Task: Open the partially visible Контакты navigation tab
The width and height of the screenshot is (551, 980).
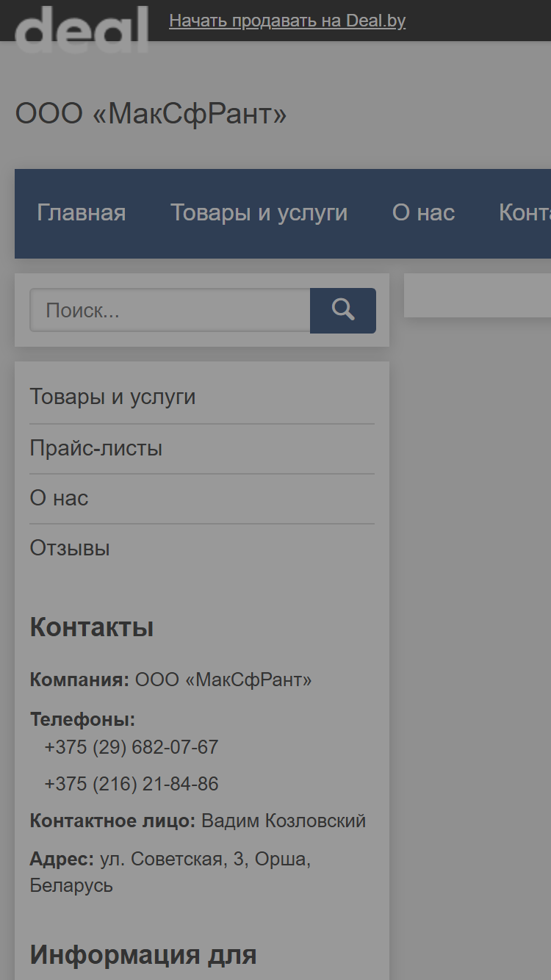Action: click(525, 213)
